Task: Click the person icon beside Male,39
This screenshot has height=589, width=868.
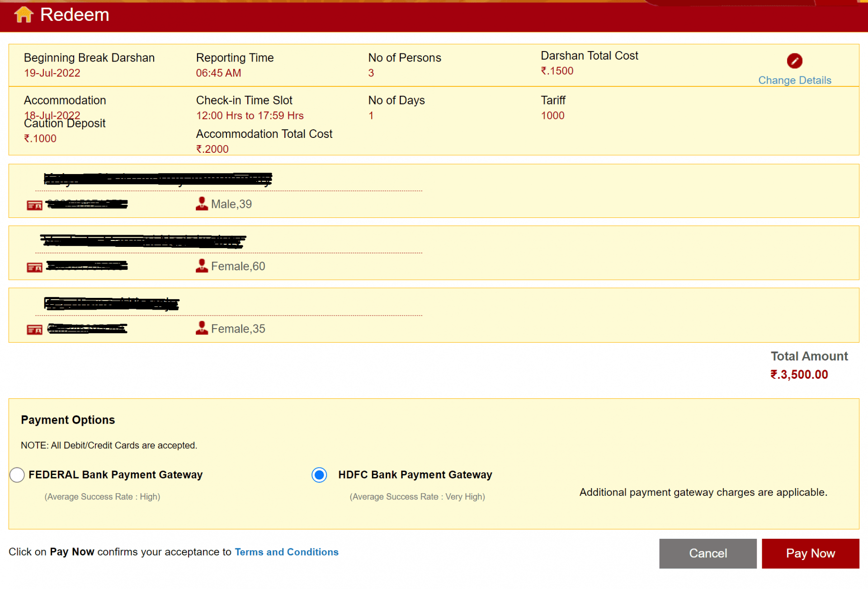Action: [202, 204]
